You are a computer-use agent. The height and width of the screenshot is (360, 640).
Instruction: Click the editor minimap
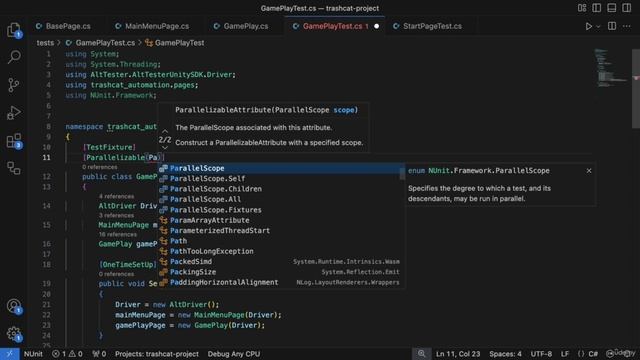click(610, 67)
